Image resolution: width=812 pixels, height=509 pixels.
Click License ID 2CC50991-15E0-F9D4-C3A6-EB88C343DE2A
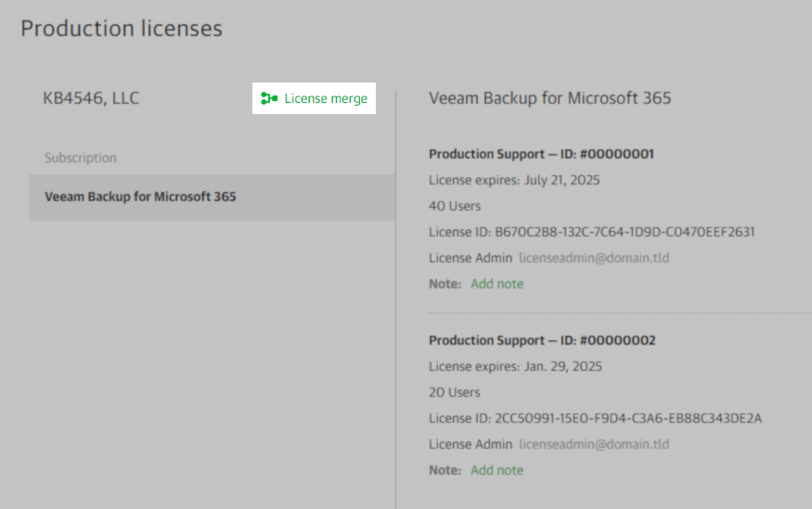click(x=595, y=418)
